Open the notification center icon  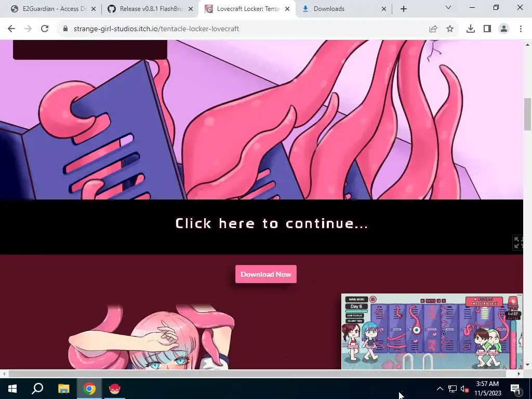click(515, 389)
